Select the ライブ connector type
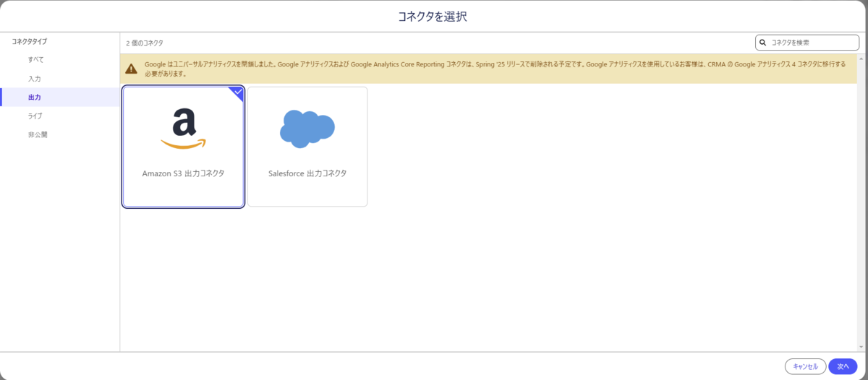The width and height of the screenshot is (868, 380). pos(59,116)
